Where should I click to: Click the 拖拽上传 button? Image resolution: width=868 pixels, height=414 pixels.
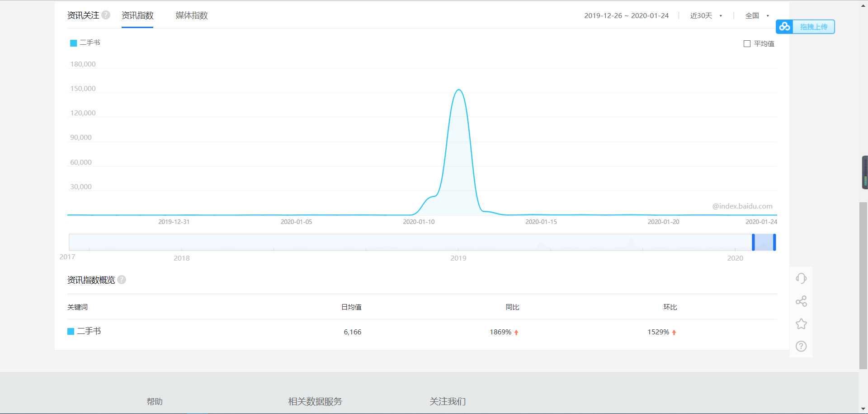pos(805,27)
